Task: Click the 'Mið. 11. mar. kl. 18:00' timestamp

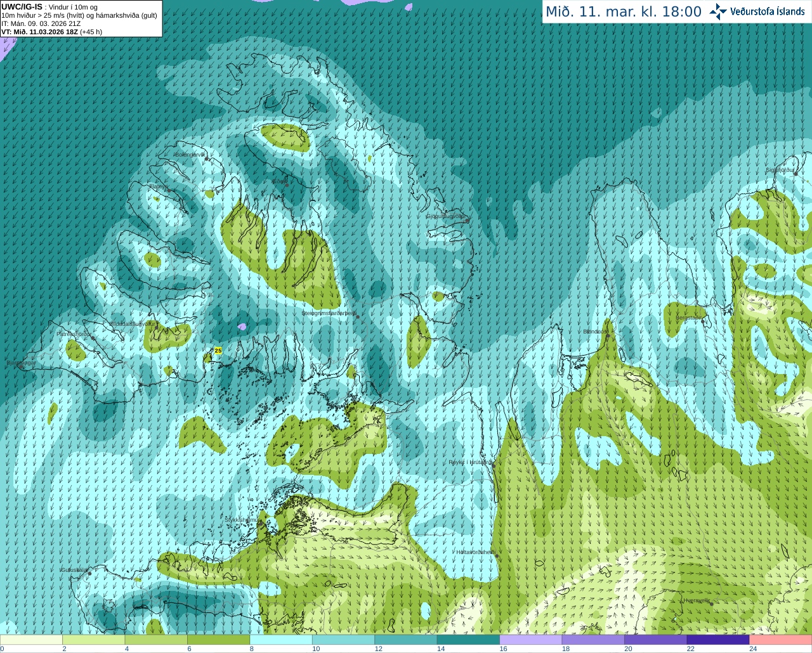Action: coord(624,12)
